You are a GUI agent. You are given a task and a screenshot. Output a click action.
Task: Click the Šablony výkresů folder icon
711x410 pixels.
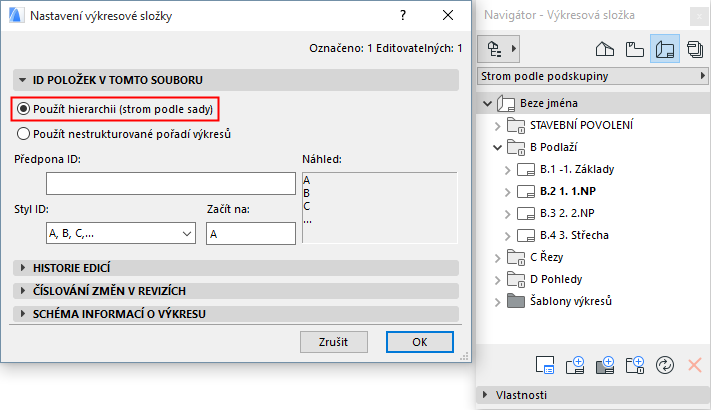pyautogui.click(x=516, y=301)
